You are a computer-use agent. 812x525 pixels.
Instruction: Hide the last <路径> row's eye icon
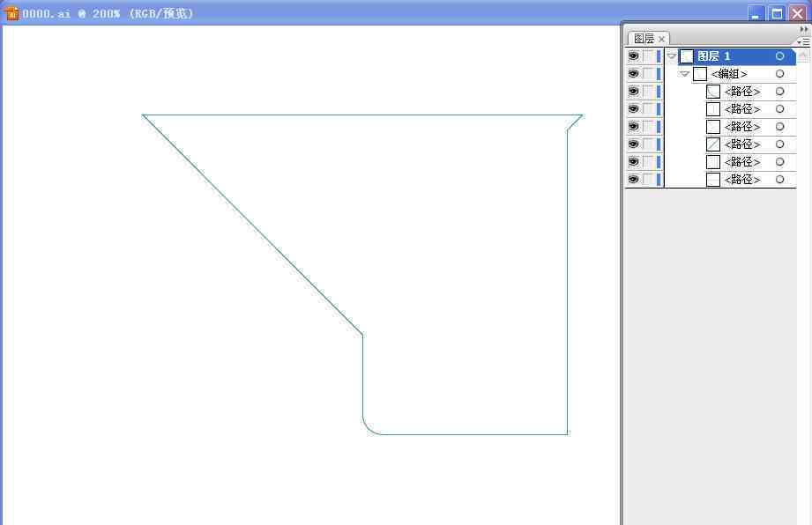pos(633,179)
